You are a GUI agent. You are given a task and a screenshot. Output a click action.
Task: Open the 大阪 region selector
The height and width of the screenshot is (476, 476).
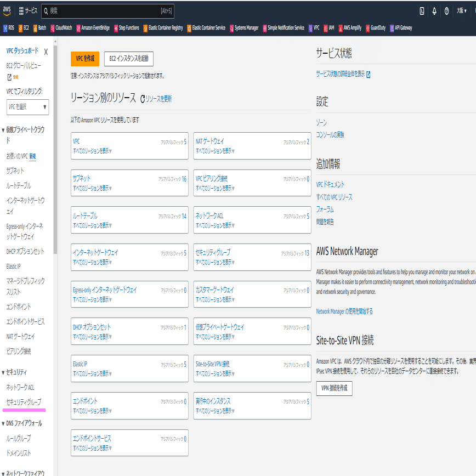[461, 11]
